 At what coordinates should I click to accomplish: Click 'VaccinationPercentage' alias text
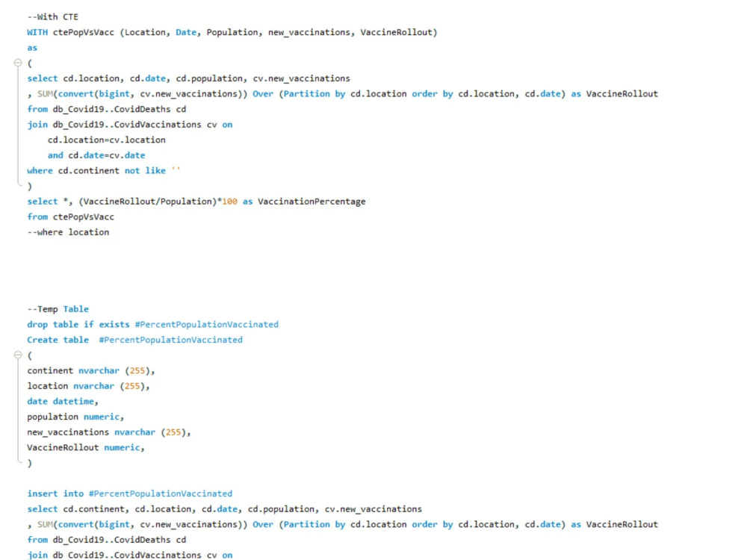[x=311, y=202]
